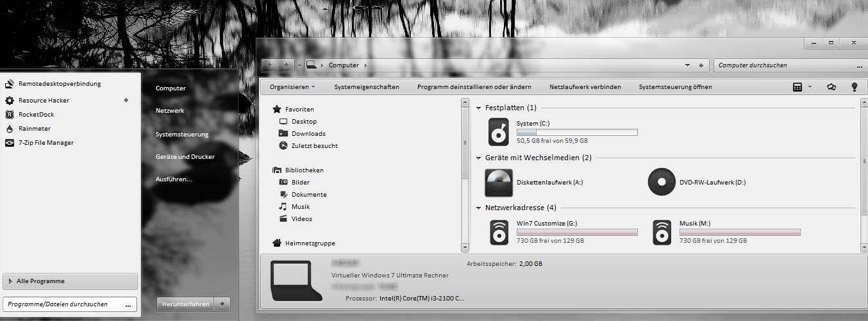Image resolution: width=868 pixels, height=321 pixels.
Task: Open Netzwerk from start menu
Action: tap(170, 111)
